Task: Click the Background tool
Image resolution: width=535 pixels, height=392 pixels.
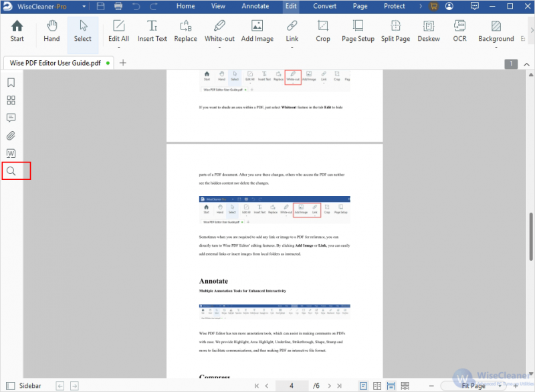Action: coord(496,31)
